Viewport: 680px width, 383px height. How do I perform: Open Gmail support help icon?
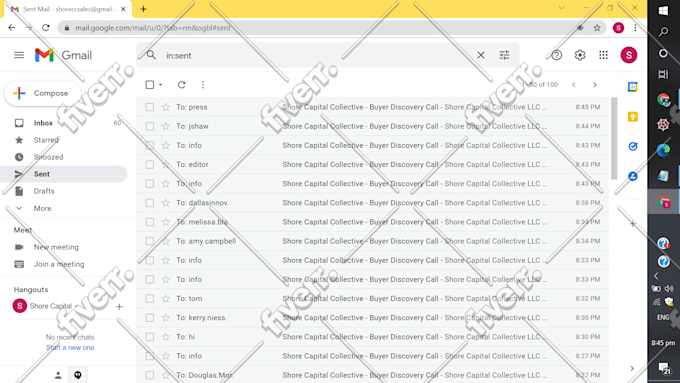point(556,55)
